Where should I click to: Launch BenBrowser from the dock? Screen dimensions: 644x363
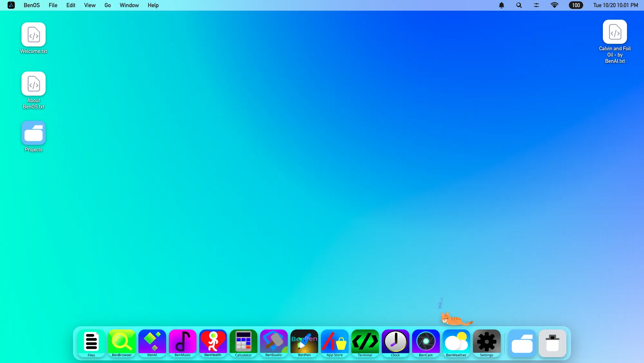point(122,343)
